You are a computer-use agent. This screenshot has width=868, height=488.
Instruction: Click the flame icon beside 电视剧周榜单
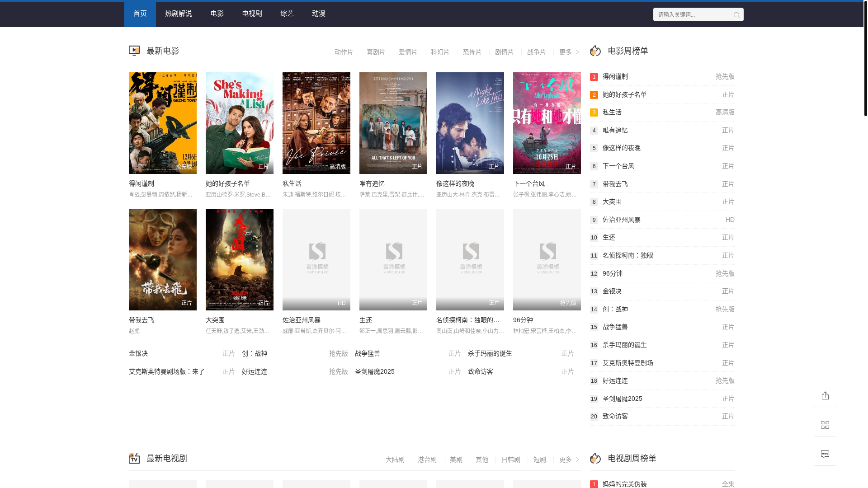click(x=595, y=458)
